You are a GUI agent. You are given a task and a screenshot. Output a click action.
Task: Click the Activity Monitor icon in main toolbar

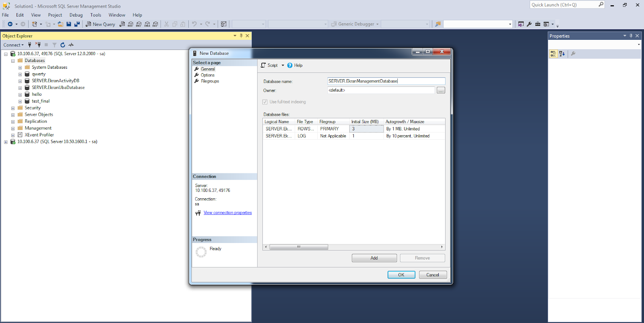[x=224, y=24]
